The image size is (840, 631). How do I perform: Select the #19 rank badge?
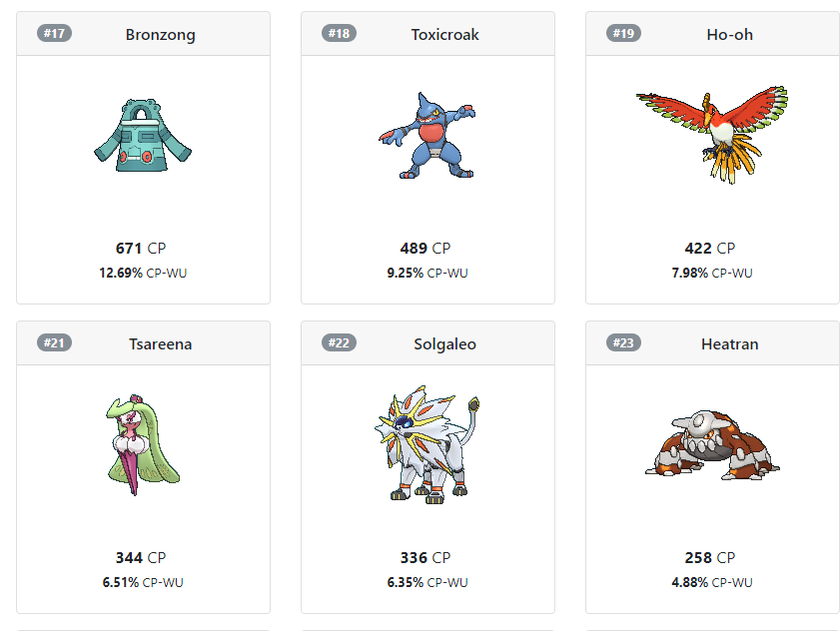pos(623,33)
